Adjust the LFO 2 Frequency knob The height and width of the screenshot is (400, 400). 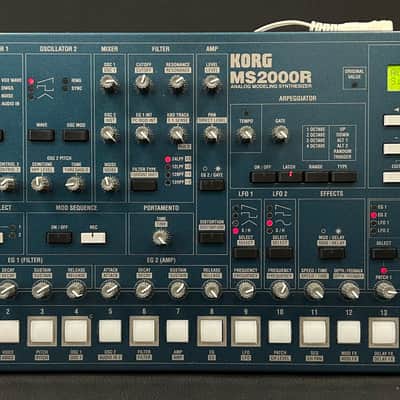pyautogui.click(x=280, y=290)
